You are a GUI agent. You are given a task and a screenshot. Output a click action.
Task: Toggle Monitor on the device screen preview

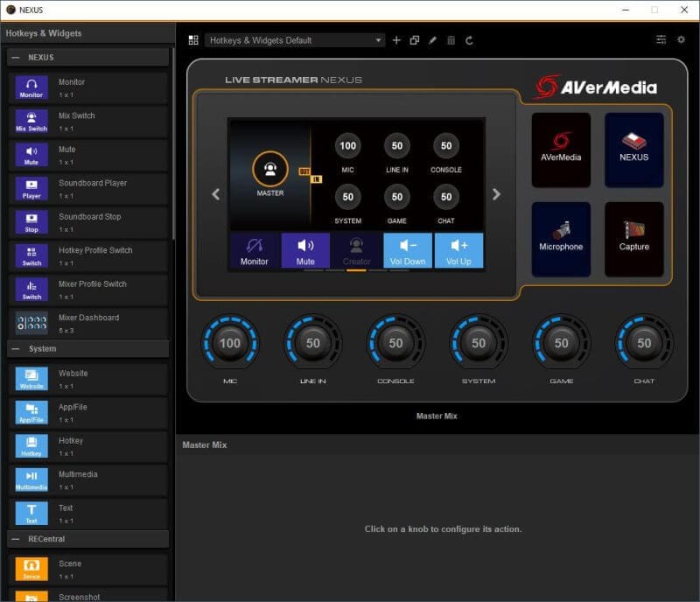coord(254,250)
